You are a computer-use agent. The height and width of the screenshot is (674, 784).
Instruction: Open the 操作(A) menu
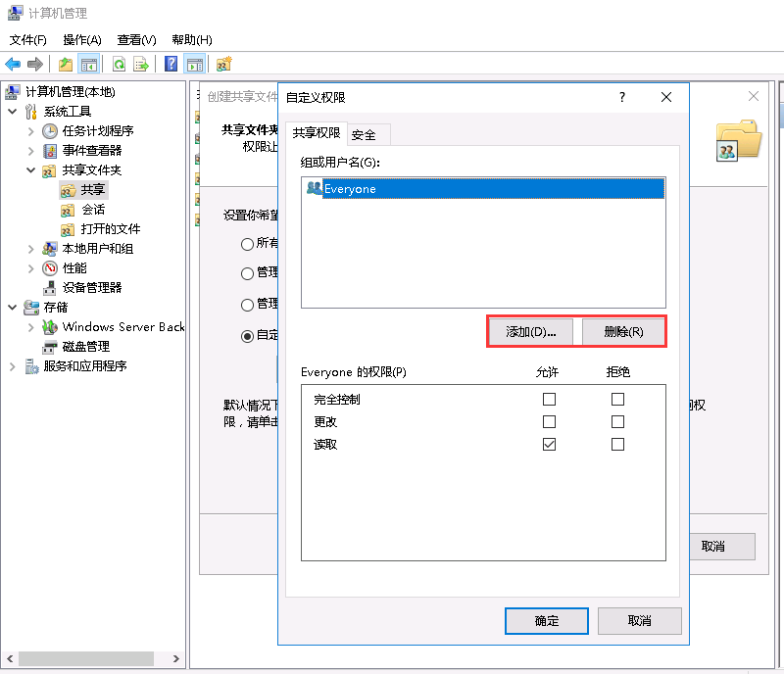[81, 40]
